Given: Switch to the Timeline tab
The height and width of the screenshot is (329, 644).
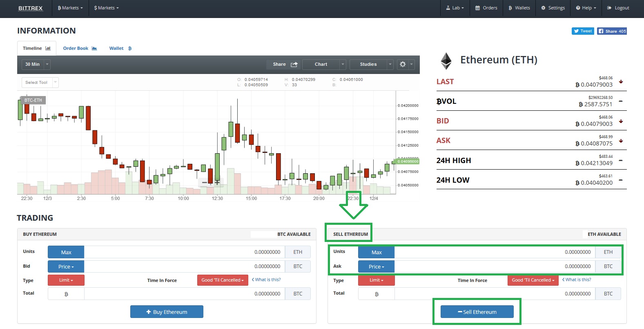Looking at the screenshot, I should pos(37,48).
